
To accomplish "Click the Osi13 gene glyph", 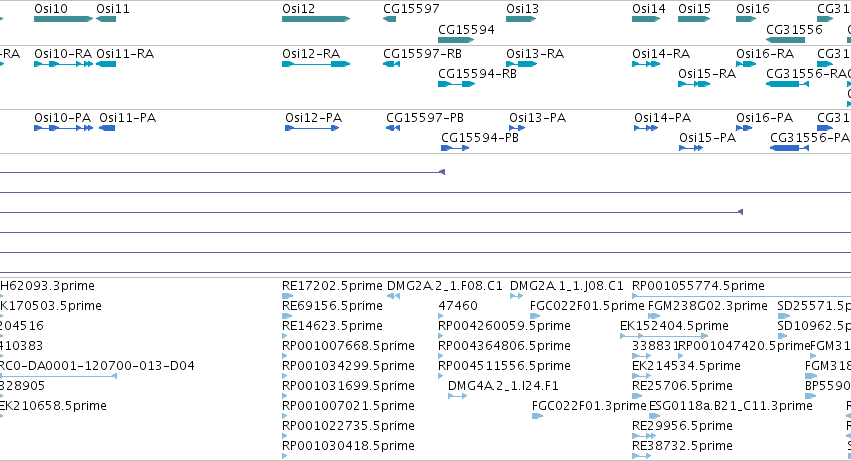I will pos(521,19).
